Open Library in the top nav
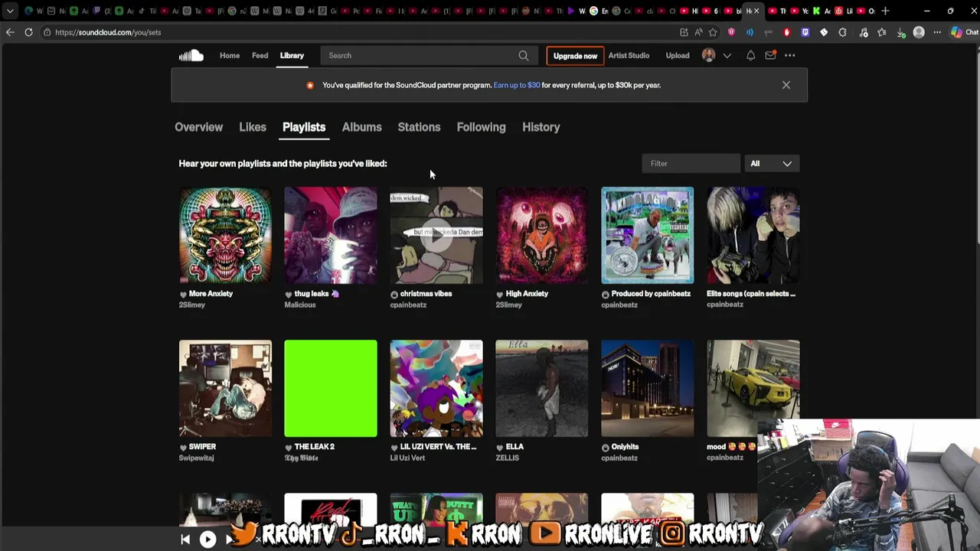 [292, 55]
